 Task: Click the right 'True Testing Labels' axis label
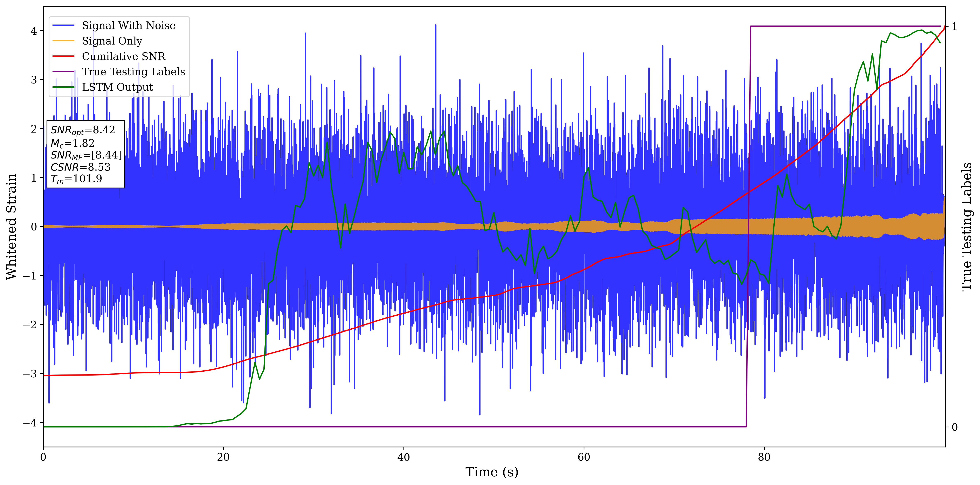[966, 227]
